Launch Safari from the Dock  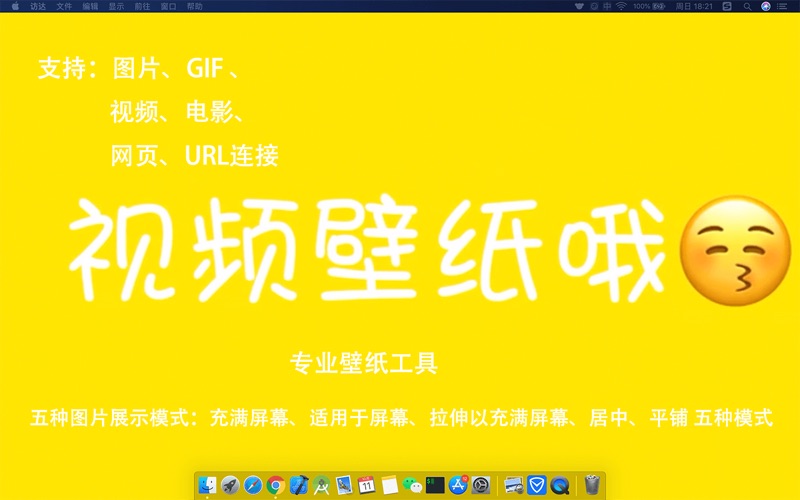253,485
